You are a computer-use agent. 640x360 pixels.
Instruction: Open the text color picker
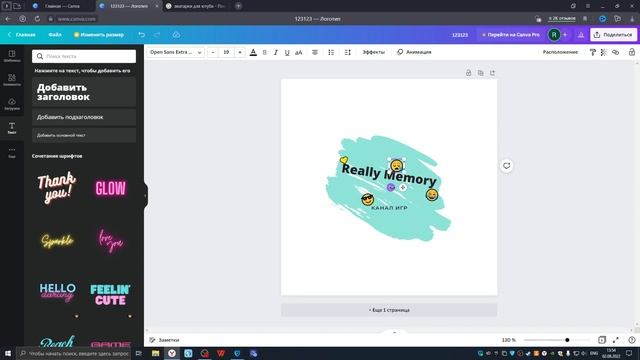coord(253,52)
